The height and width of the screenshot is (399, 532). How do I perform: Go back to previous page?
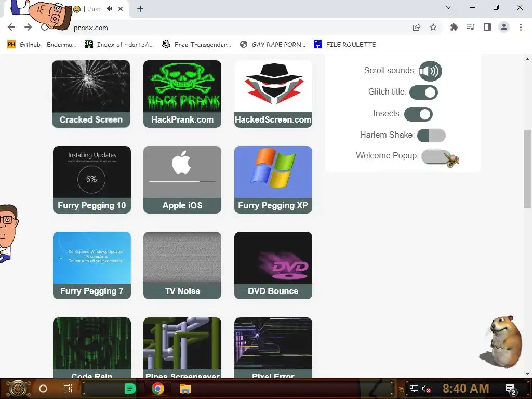tap(11, 27)
